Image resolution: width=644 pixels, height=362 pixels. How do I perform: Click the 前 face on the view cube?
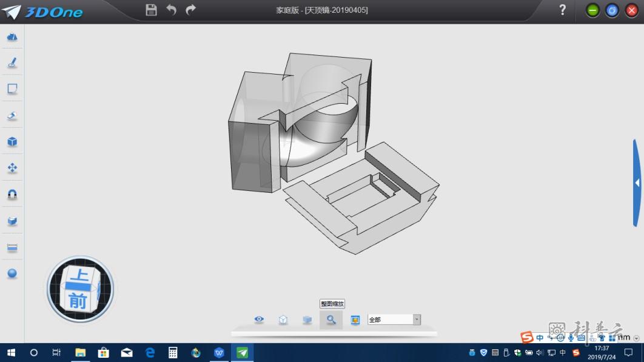[x=78, y=300]
